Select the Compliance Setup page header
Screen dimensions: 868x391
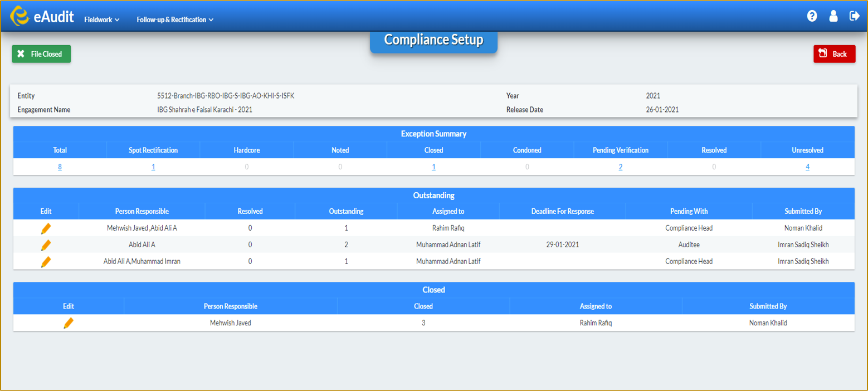click(433, 40)
